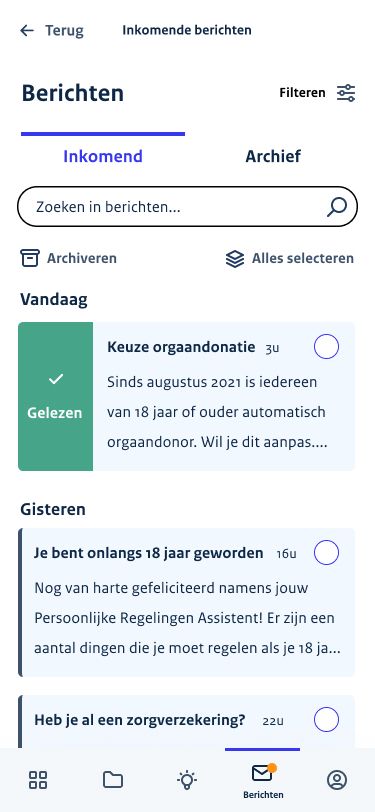Focus the Zoeken in berichten search field
The width and height of the screenshot is (375, 812).
188,207
